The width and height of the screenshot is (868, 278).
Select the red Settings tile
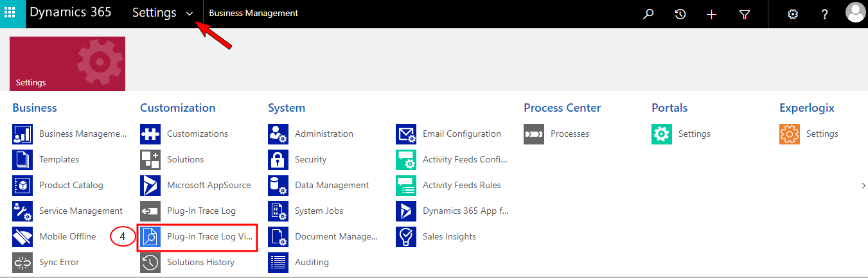point(67,64)
